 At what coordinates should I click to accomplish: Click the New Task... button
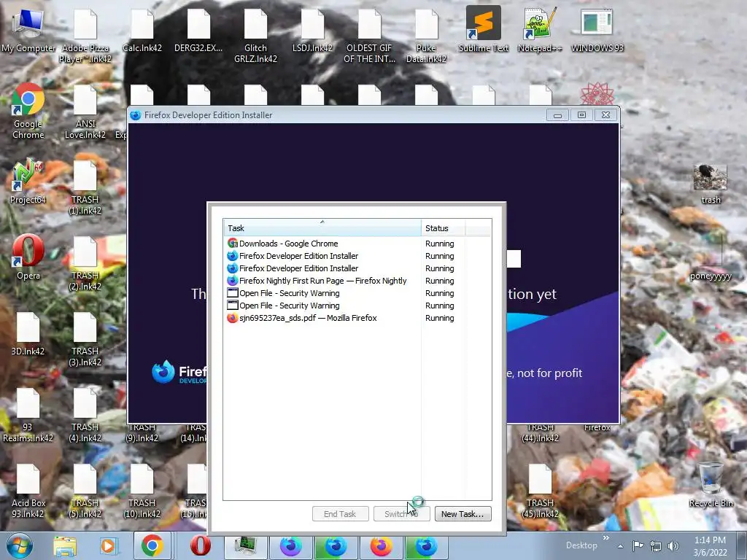point(462,514)
